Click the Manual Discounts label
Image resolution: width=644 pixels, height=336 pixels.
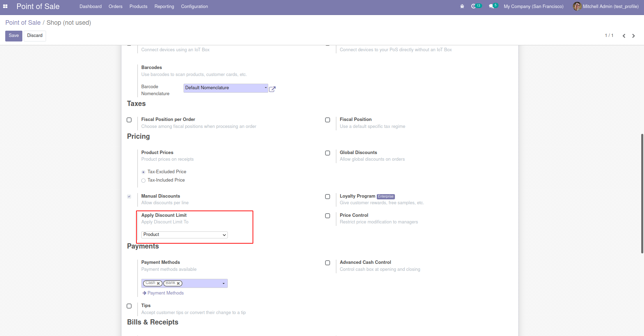tap(160, 196)
